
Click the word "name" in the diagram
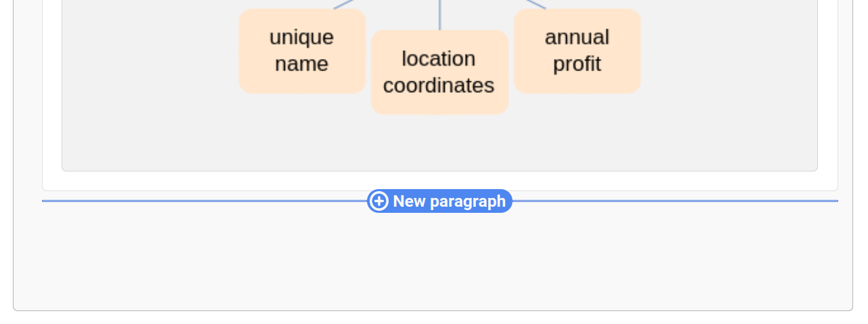(x=301, y=64)
